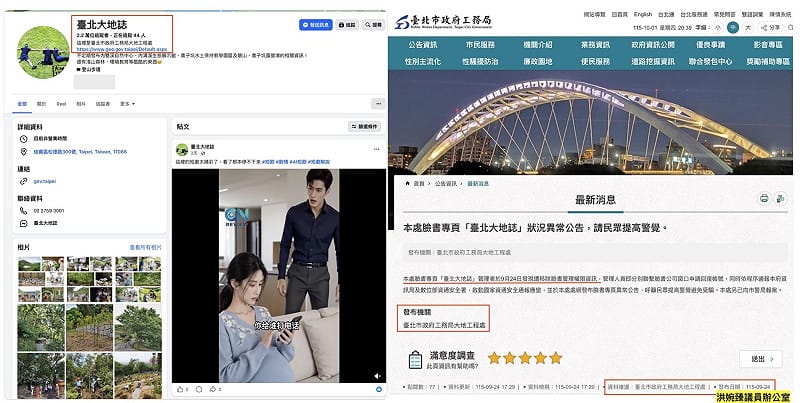
Task: Click the printer icon to print page
Action: [x=764, y=198]
